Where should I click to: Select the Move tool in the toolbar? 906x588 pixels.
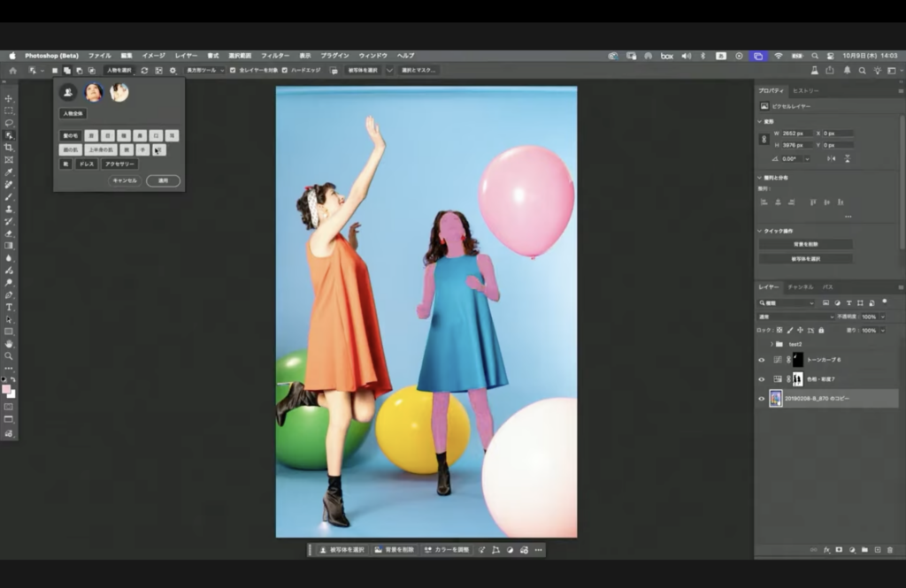[9, 99]
